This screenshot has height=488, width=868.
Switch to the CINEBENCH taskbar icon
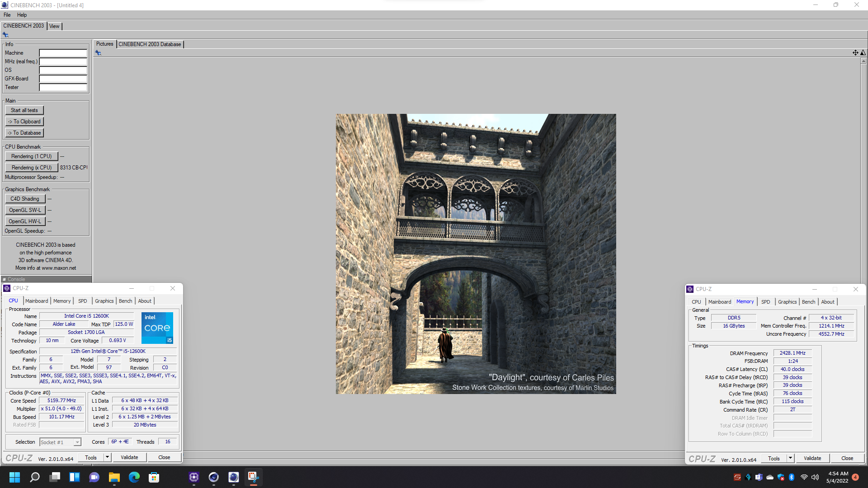tap(234, 477)
